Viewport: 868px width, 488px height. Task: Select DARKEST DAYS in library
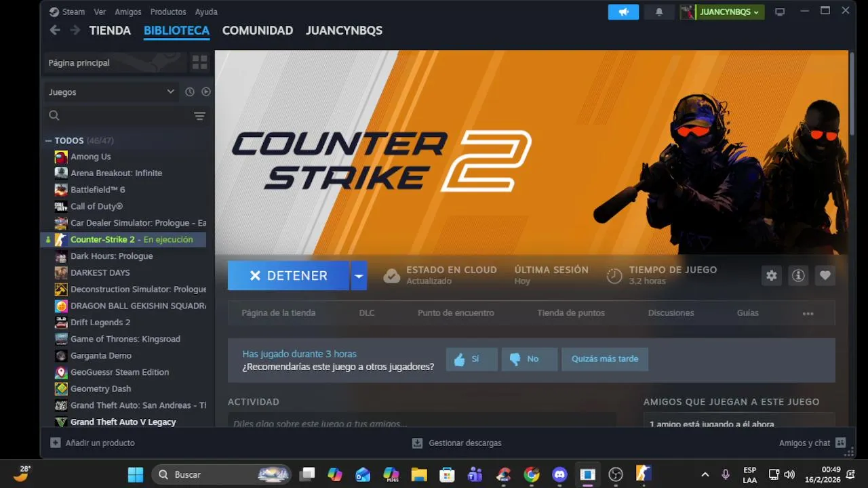123,272
